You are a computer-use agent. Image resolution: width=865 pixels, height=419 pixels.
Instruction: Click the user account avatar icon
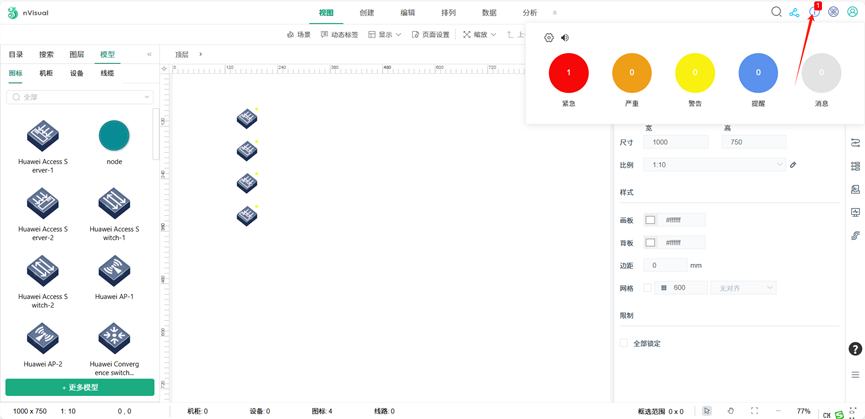pos(852,12)
